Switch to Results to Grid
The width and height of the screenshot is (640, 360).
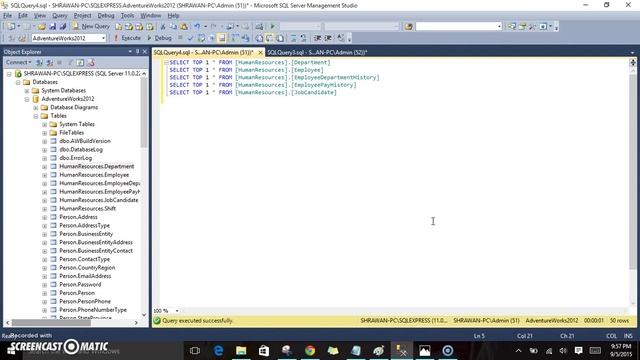[269, 38]
